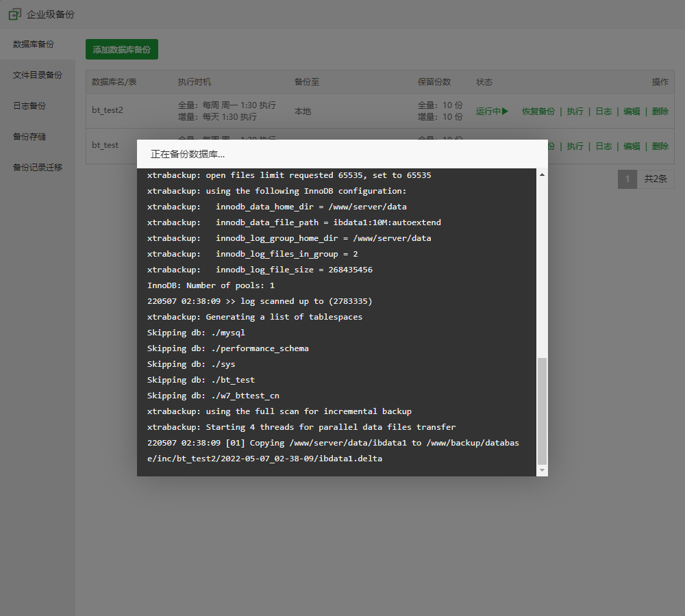Click the log scrollbar down arrow

542,470
